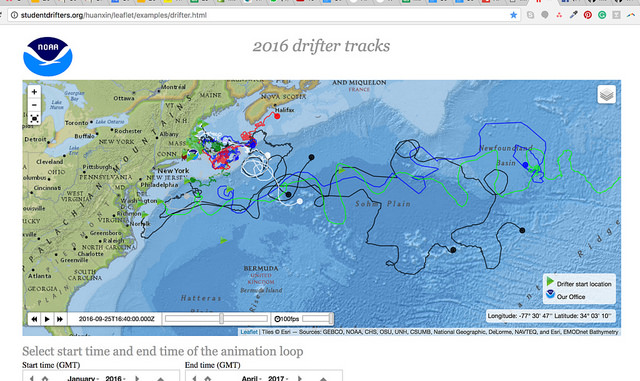Click the blue drifter endpoint in Newfoundland Basin

(525, 165)
